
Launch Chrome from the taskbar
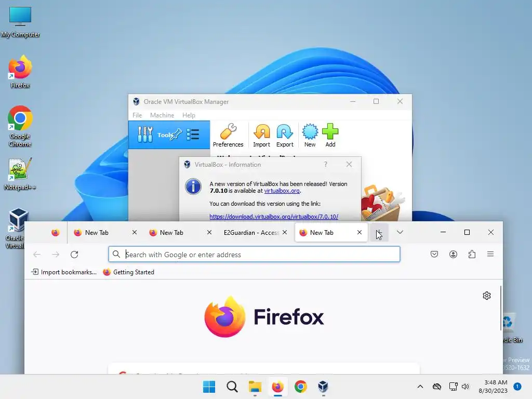click(301, 387)
